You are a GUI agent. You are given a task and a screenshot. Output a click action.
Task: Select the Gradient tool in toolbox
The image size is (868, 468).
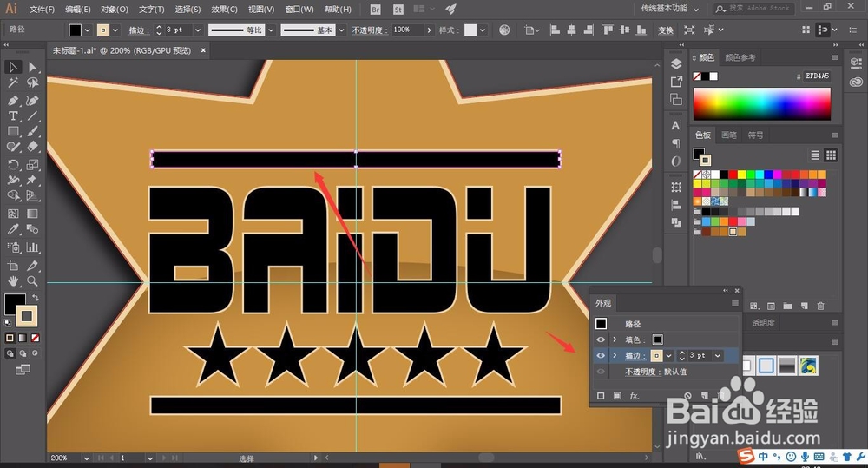point(33,214)
